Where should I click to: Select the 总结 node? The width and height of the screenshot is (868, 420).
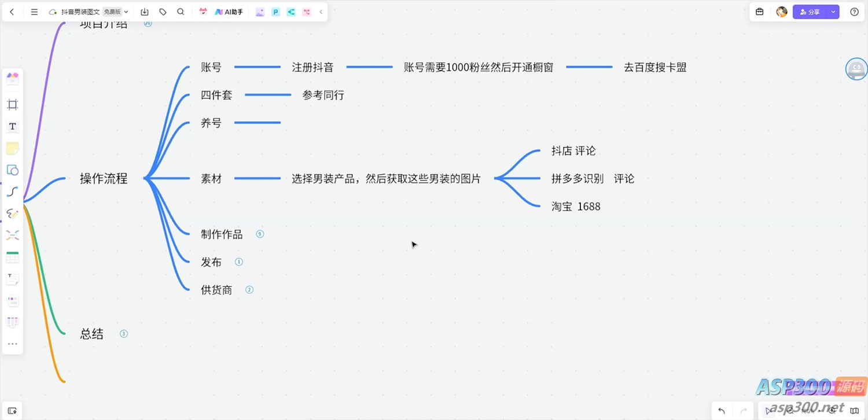point(91,334)
